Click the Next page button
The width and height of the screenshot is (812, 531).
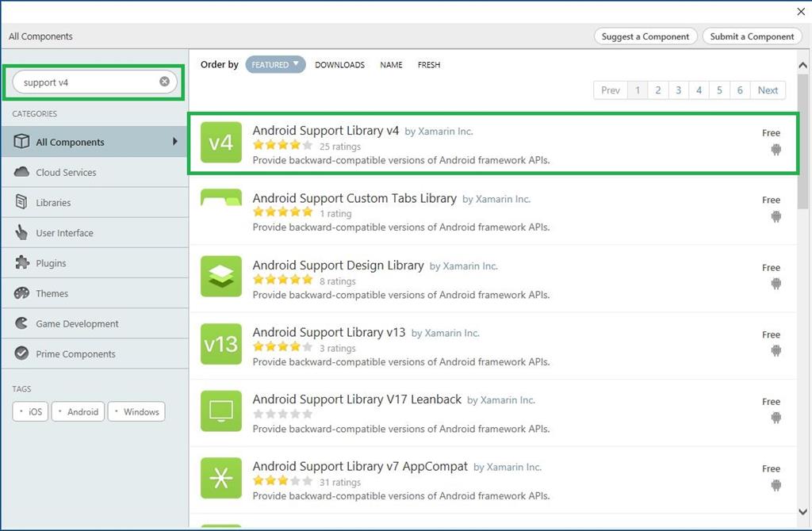(768, 90)
